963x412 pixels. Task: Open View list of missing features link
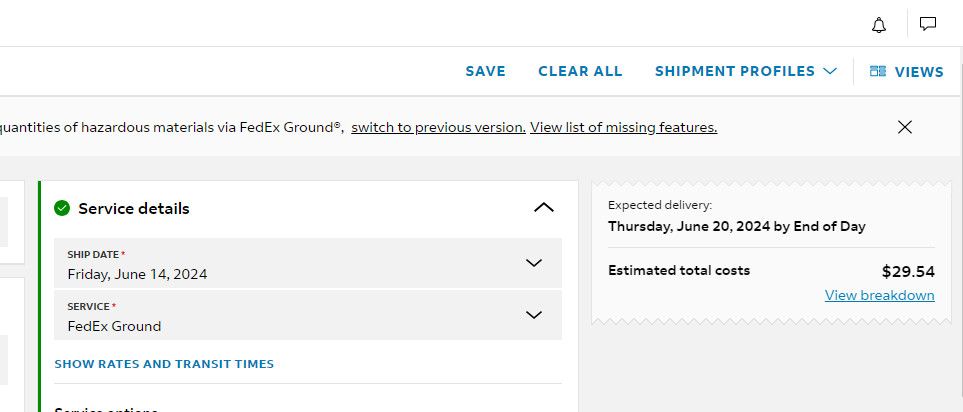(x=623, y=128)
